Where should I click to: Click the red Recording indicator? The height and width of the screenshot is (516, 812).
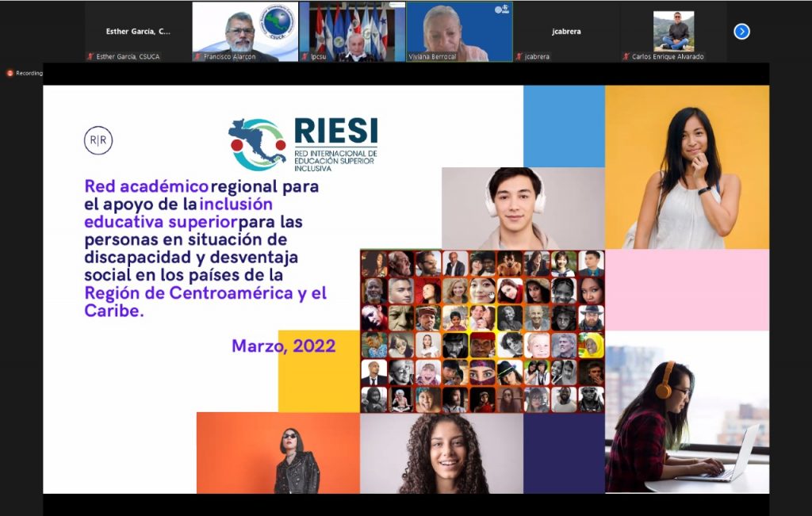point(10,73)
